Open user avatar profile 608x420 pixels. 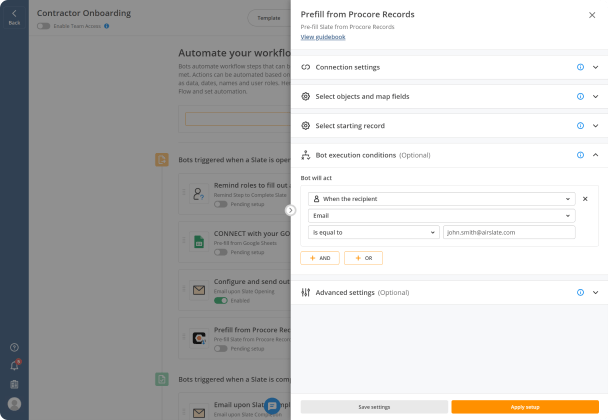(x=14, y=404)
